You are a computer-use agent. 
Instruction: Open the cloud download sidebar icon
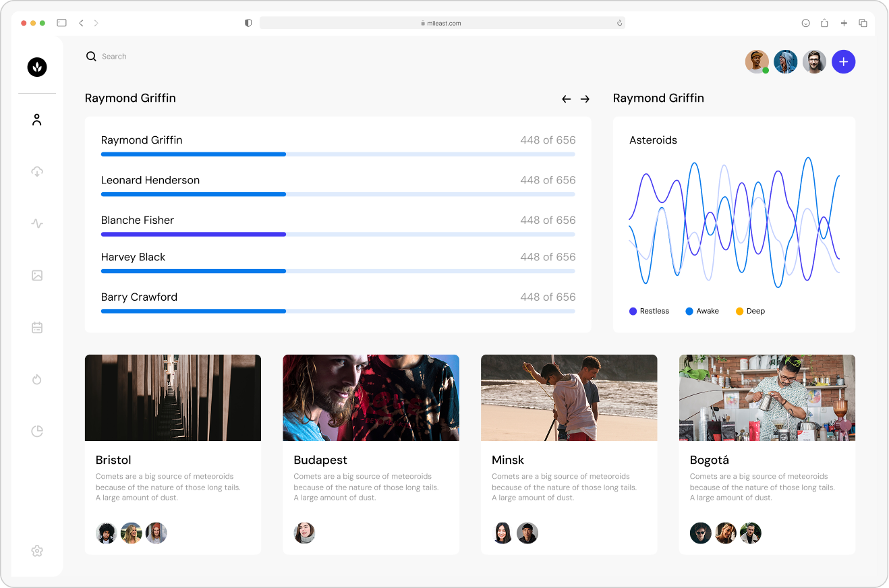click(37, 171)
